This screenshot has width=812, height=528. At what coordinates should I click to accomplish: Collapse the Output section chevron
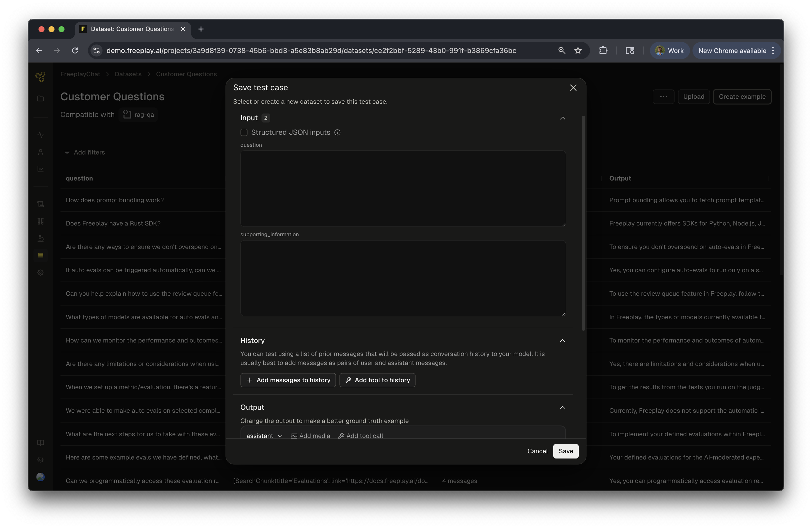coord(562,407)
